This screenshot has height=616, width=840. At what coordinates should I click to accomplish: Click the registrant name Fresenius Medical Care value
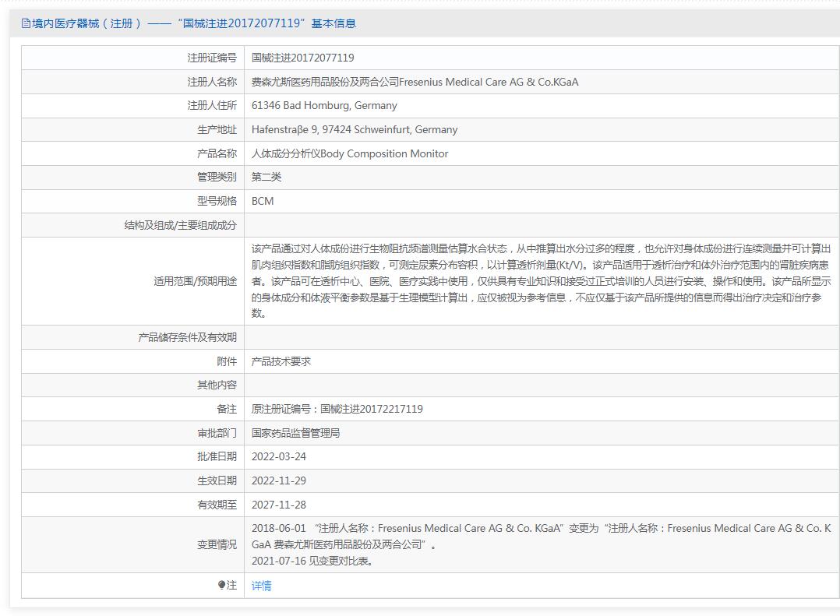415,82
